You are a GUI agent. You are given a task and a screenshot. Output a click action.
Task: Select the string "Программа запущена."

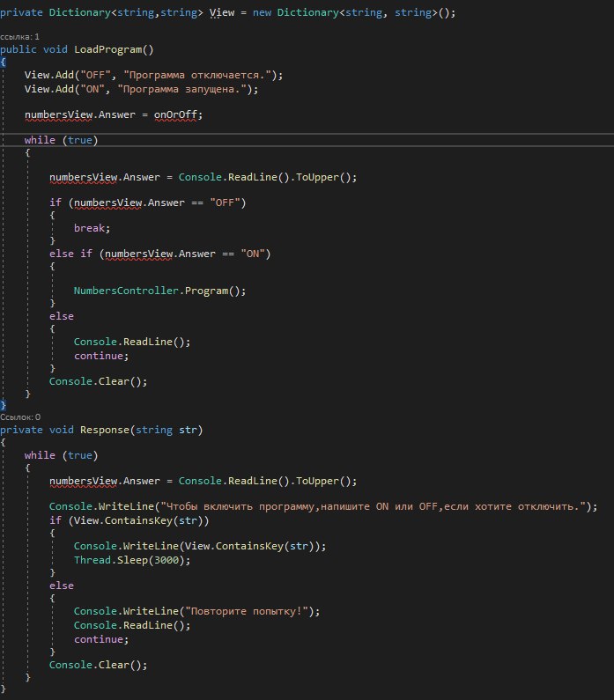[181, 89]
